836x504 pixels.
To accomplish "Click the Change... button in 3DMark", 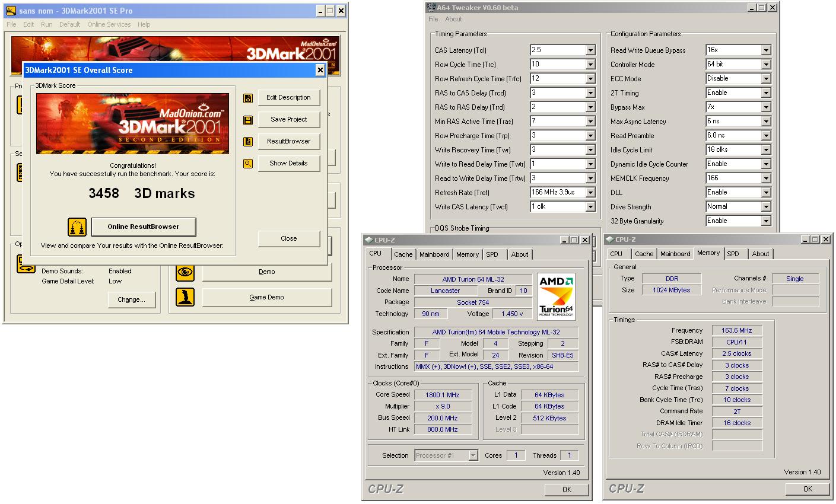I will point(132,299).
